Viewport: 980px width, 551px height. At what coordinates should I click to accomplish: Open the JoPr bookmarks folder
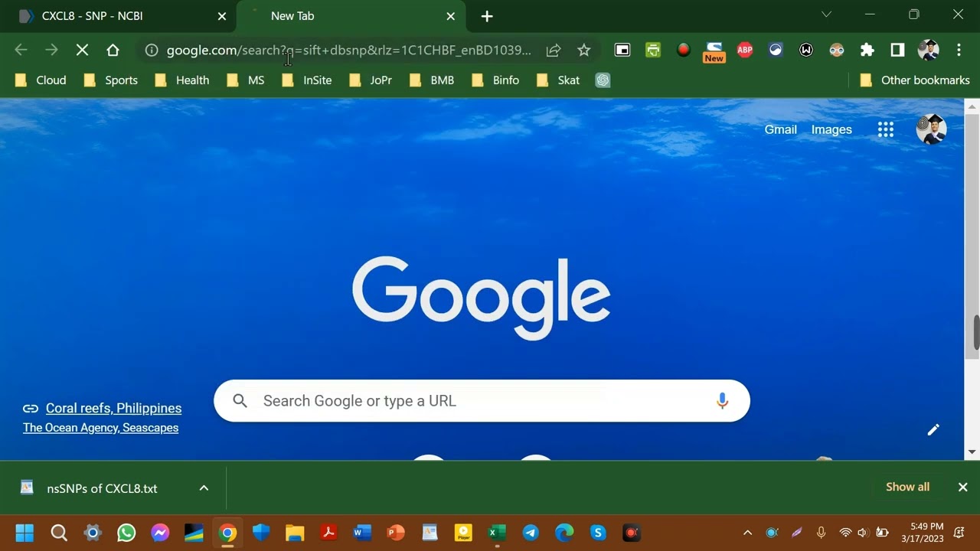click(371, 80)
